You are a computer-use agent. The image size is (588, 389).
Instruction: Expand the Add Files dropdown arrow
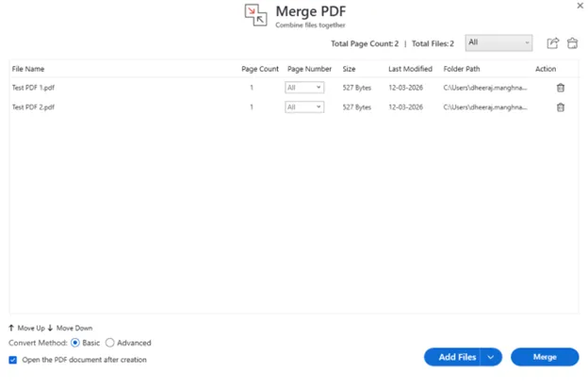coord(491,357)
